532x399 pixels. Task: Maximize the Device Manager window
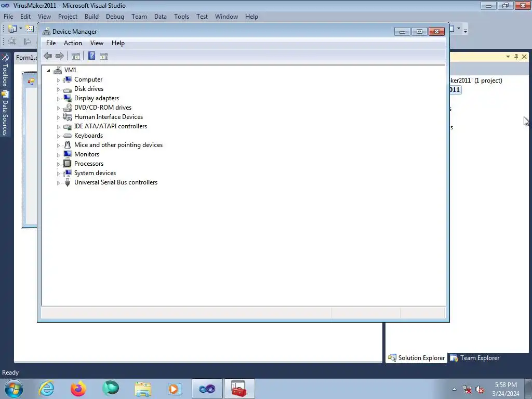coord(419,32)
